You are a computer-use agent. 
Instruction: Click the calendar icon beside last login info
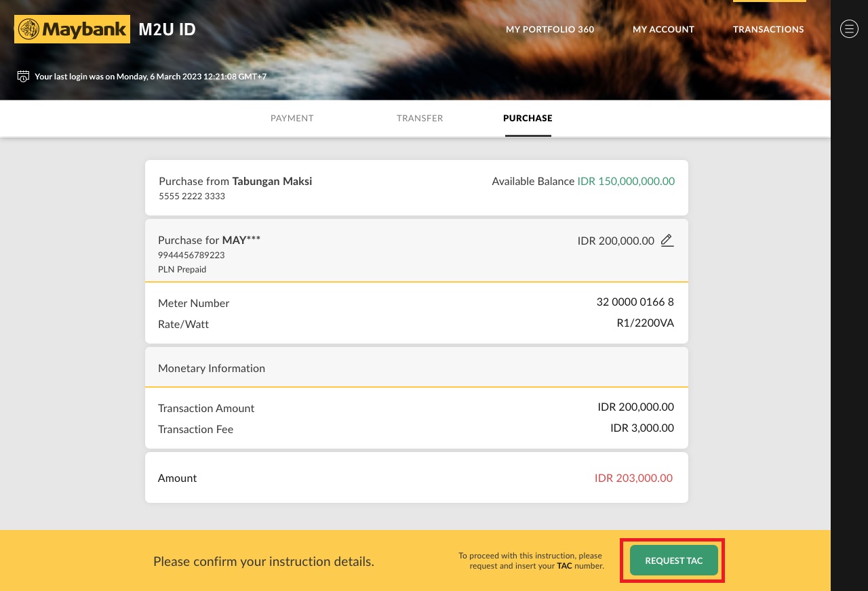pyautogui.click(x=22, y=76)
